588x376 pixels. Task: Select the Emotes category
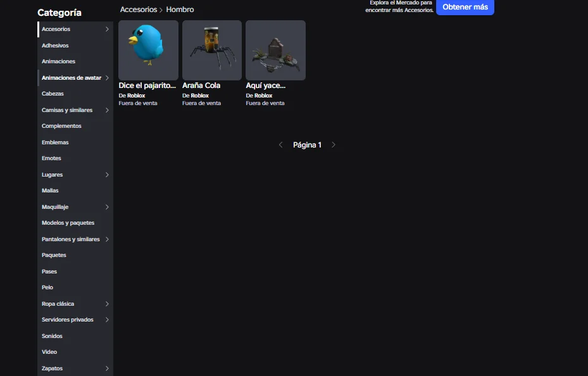click(51, 158)
